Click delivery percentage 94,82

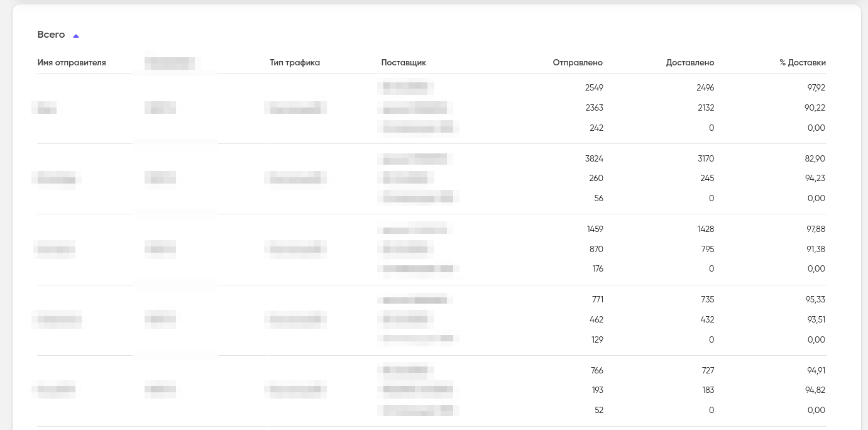(816, 390)
